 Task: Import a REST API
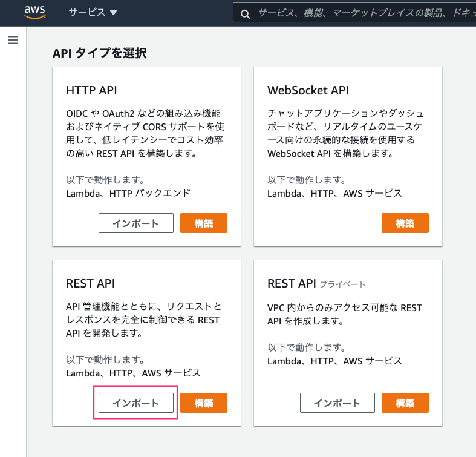(136, 403)
